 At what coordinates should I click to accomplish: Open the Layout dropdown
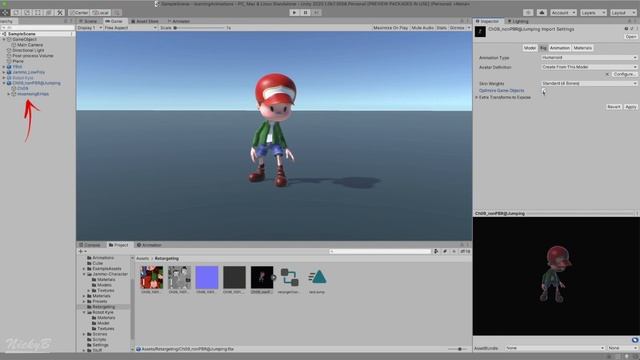(623, 13)
